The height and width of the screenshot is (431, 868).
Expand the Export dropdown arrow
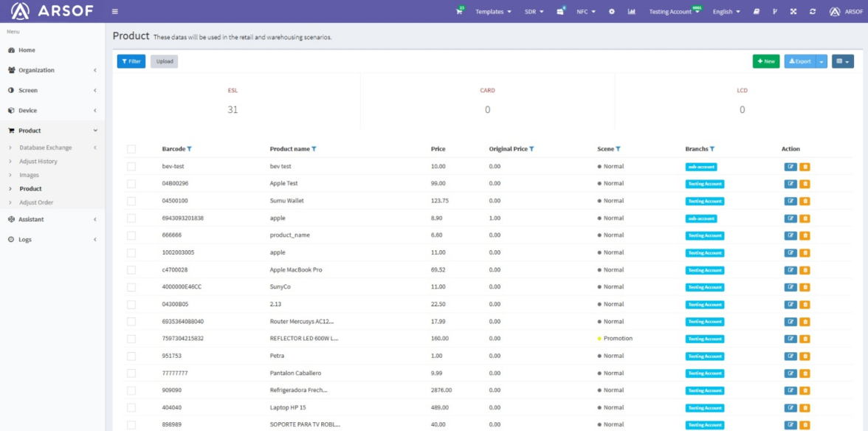tap(821, 61)
